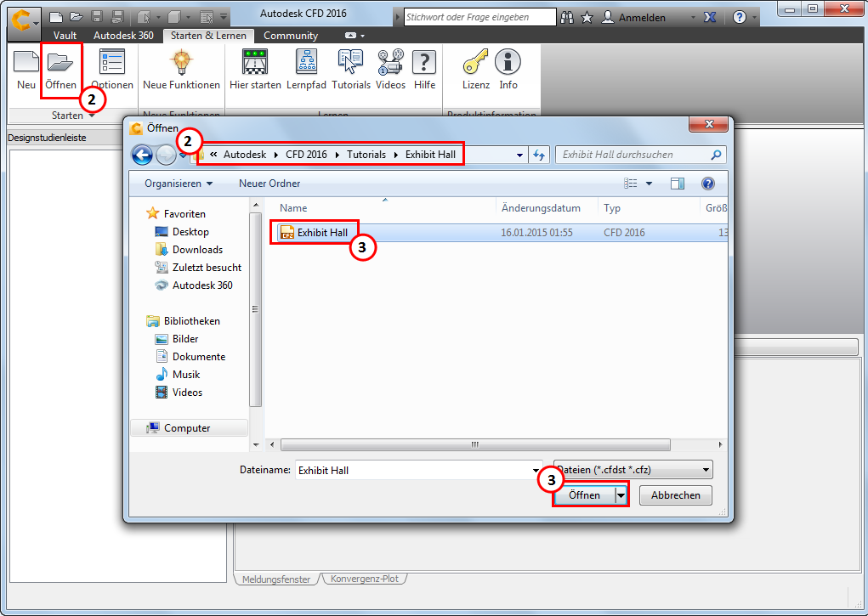Click the Videos ribbon icon

(390, 69)
